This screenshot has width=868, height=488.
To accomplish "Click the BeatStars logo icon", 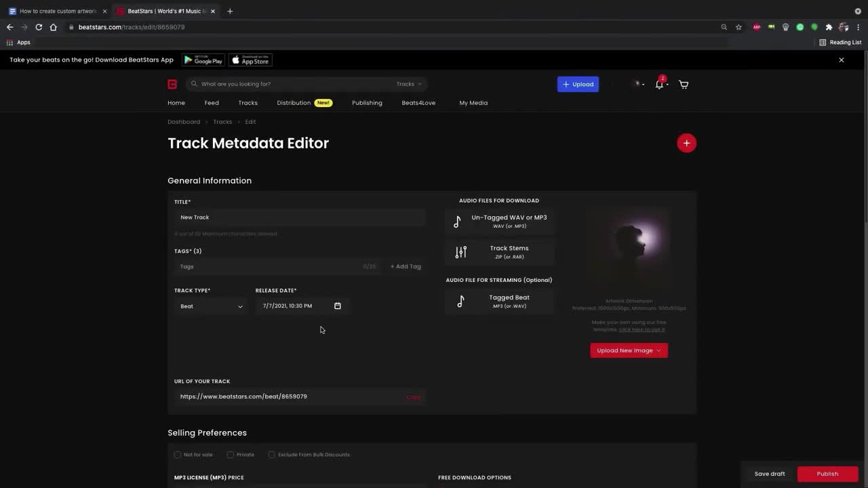I will [172, 84].
